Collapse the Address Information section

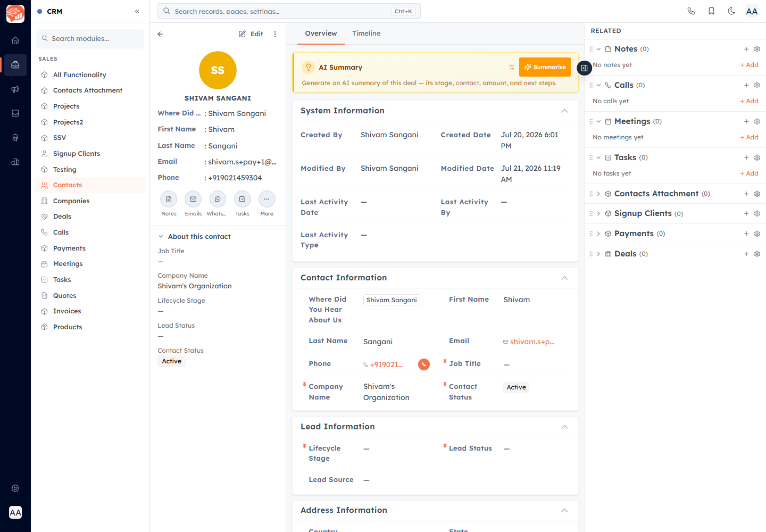564,510
